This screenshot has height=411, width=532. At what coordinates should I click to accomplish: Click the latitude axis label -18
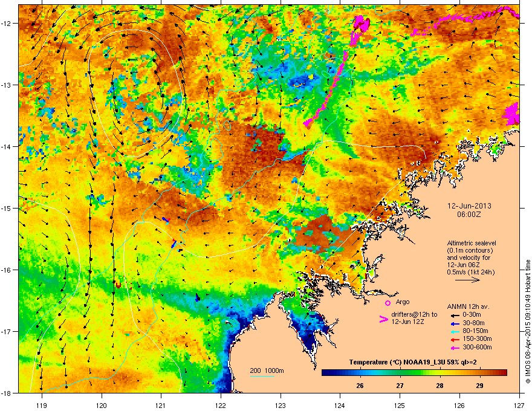pos(6,393)
